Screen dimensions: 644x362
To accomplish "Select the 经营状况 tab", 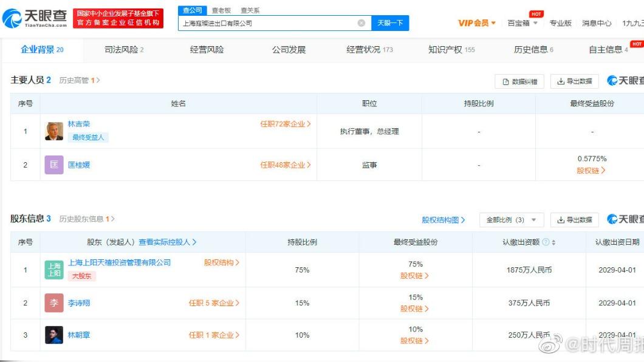I will (369, 50).
